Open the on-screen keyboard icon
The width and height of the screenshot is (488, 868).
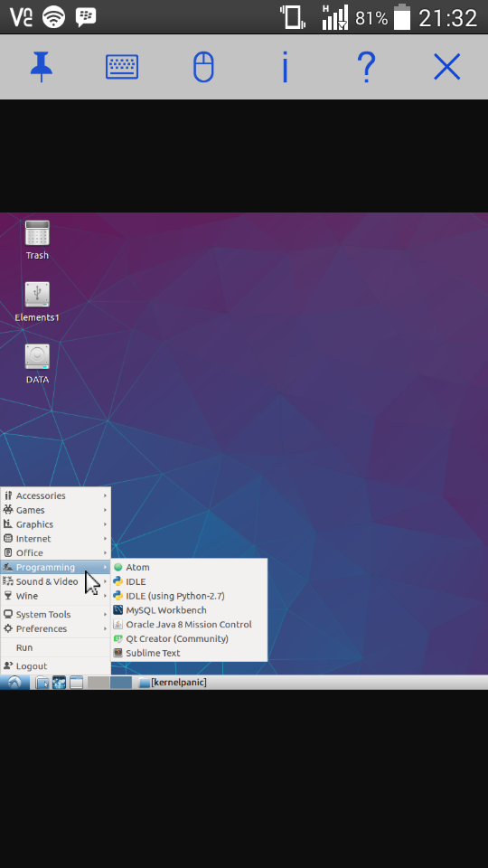122,67
